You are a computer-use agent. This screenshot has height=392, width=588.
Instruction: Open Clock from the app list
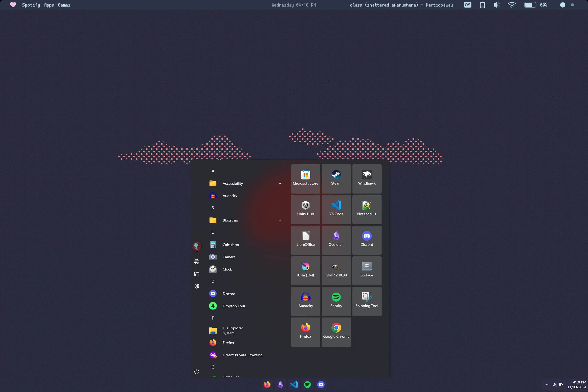coord(245,269)
